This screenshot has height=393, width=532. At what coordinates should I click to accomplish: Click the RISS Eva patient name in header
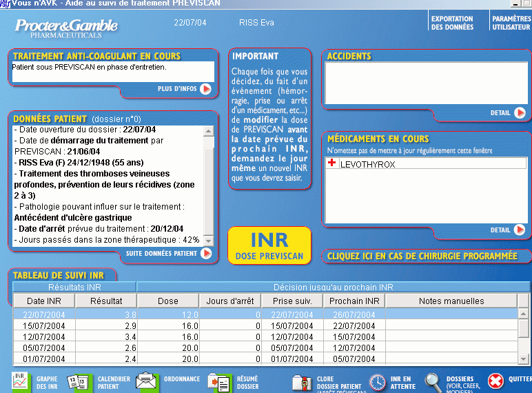tap(256, 22)
